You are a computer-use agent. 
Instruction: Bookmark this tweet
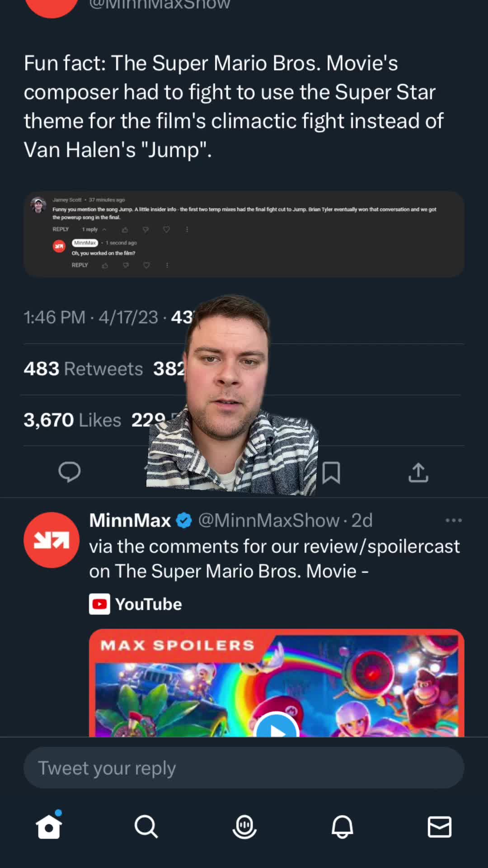331,473
